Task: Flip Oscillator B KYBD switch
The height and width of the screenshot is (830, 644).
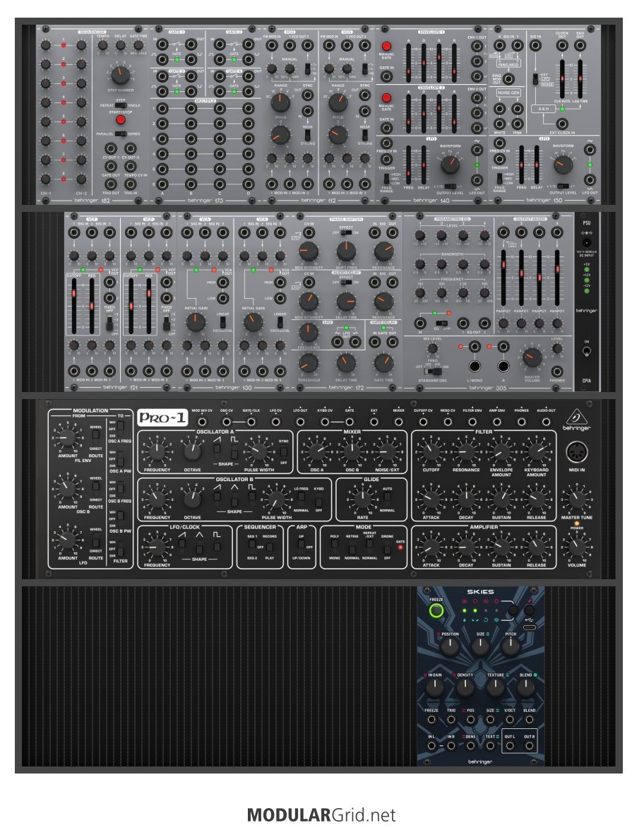Action: pos(318,499)
